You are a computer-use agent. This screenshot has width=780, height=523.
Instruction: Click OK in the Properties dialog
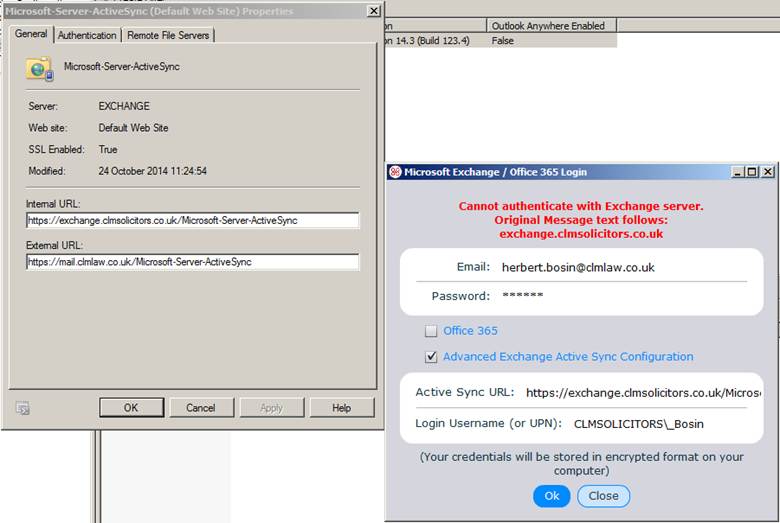(x=131, y=408)
